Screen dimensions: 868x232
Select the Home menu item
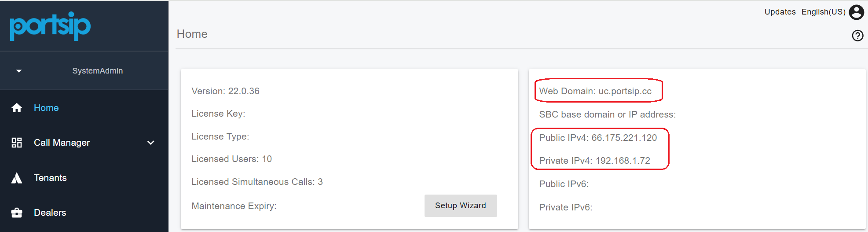click(x=46, y=108)
